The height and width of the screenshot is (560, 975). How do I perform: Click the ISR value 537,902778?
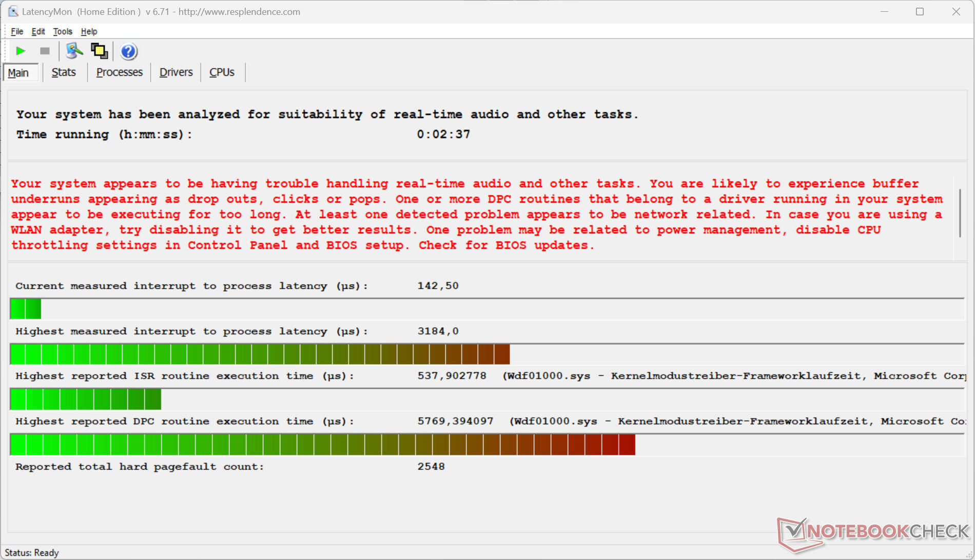pyautogui.click(x=452, y=376)
